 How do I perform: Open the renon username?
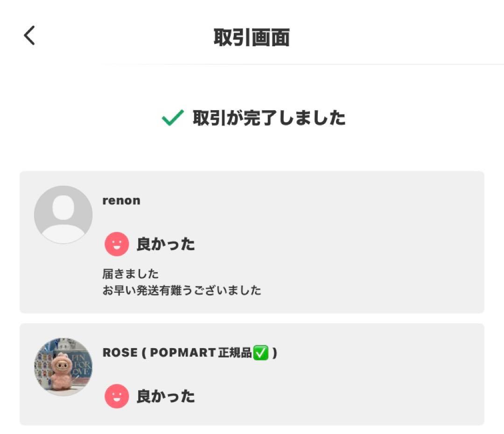pos(121,201)
